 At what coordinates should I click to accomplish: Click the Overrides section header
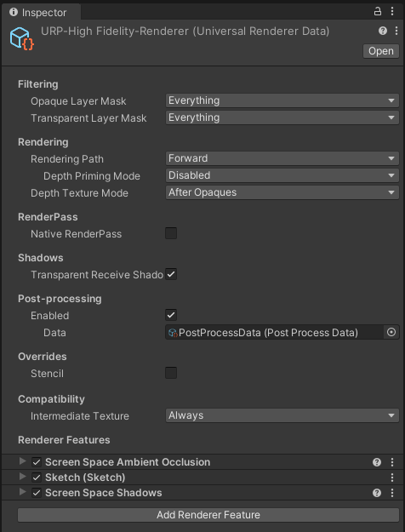pos(43,357)
